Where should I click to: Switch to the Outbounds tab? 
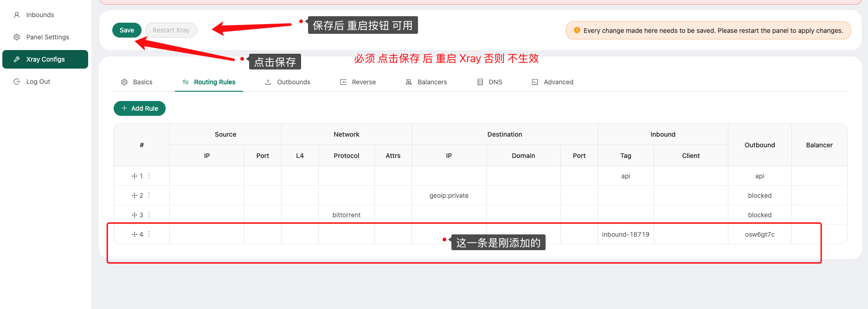(288, 82)
